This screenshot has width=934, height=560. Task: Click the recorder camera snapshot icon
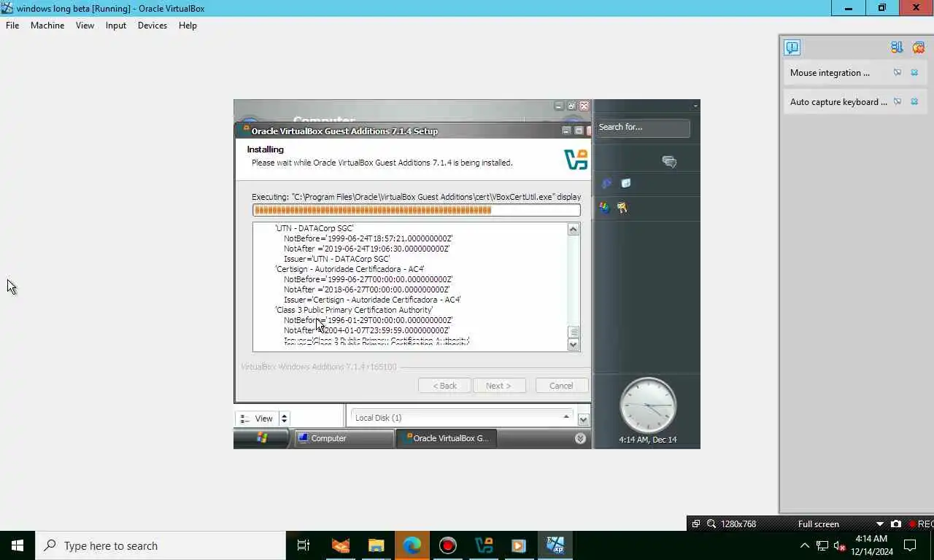[x=895, y=524]
